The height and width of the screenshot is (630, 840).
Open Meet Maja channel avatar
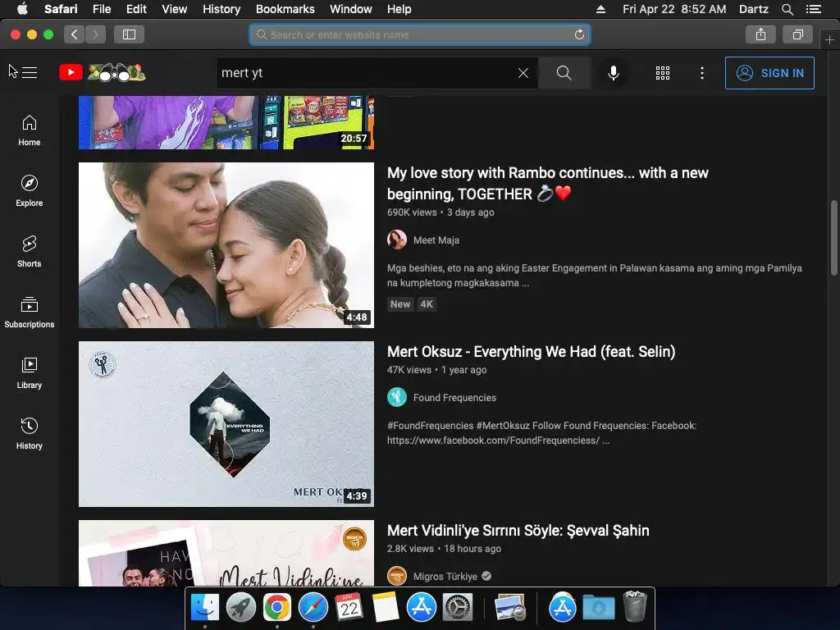397,240
